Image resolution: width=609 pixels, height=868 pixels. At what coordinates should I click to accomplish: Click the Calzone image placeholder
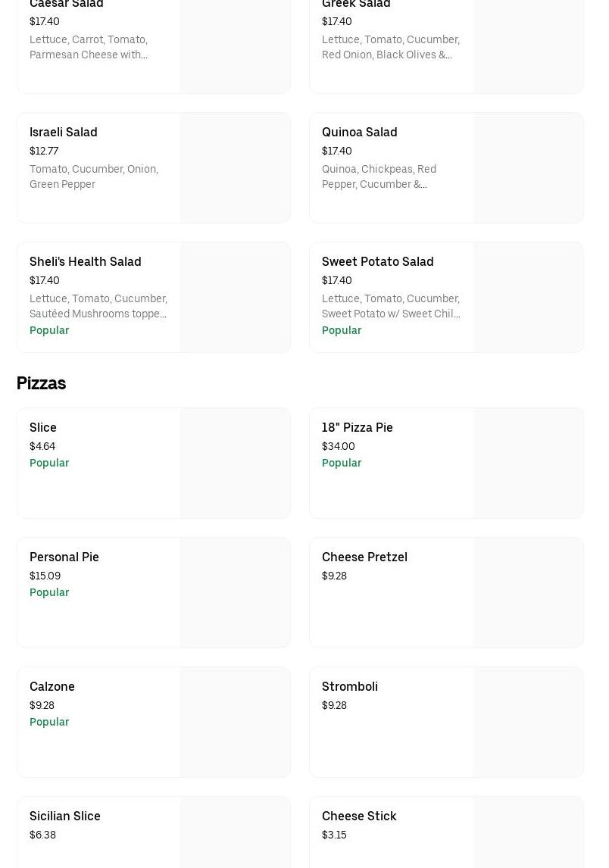coord(235,723)
